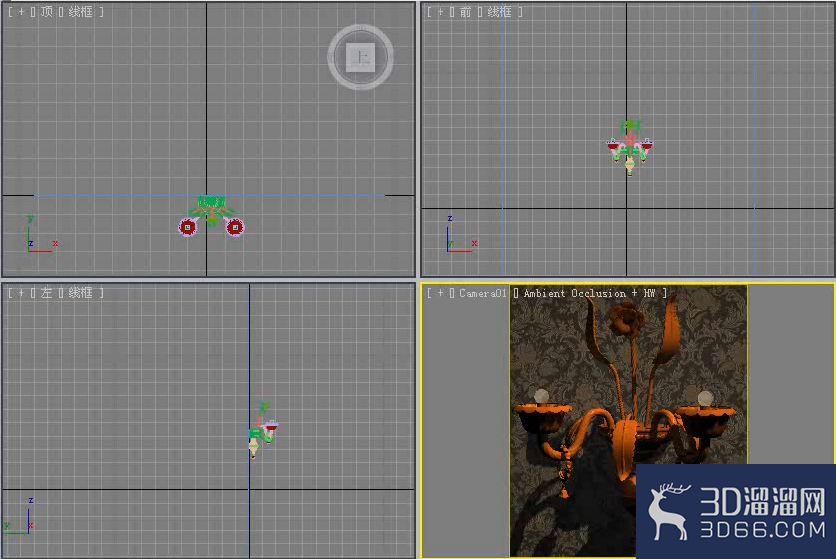Screen dimensions: 836x559
Task: Select the right red lamp cup in 顶 viewport
Action: (235, 227)
